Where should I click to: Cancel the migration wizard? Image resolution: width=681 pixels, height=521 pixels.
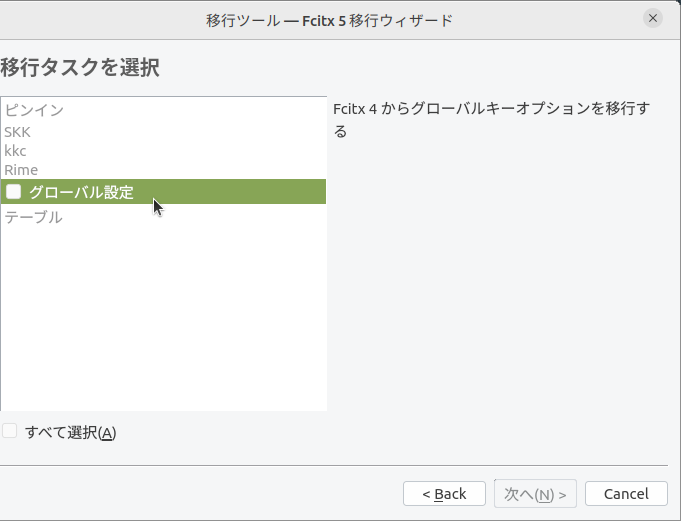pyautogui.click(x=626, y=494)
